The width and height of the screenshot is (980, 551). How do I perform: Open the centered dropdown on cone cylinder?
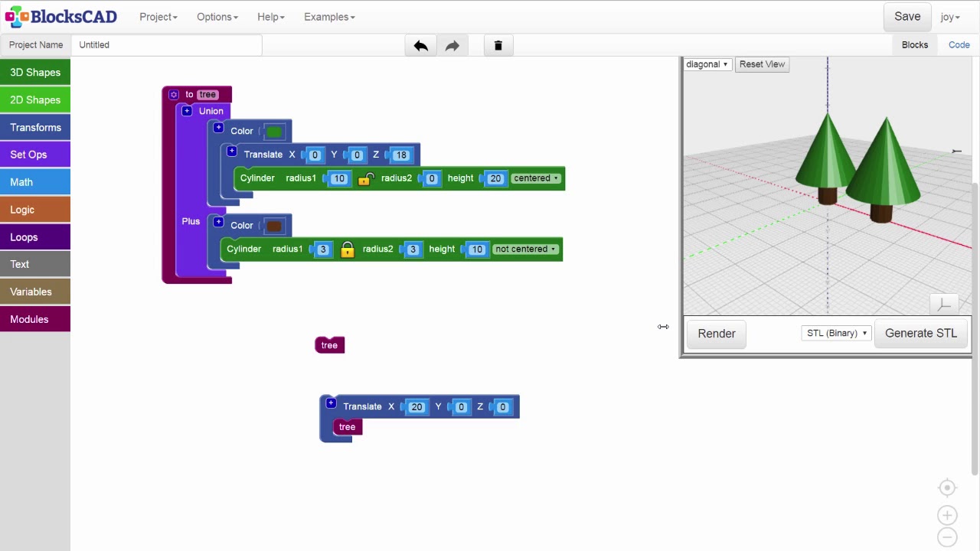[x=535, y=178]
